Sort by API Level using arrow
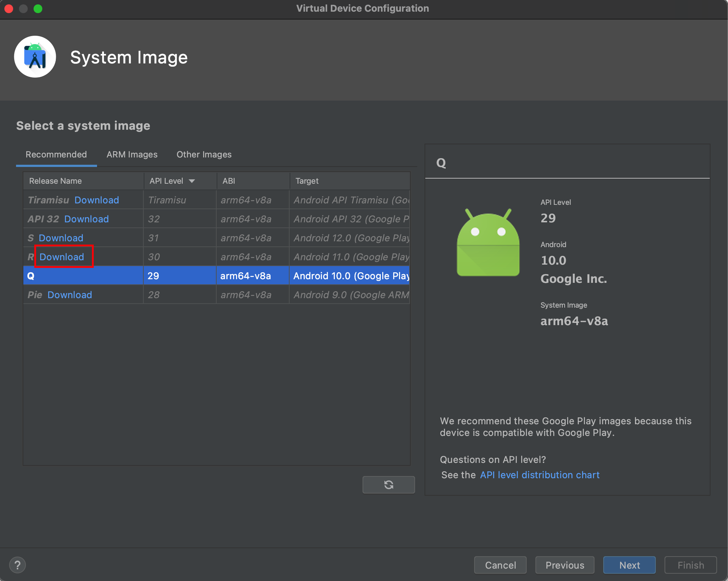 (x=192, y=181)
